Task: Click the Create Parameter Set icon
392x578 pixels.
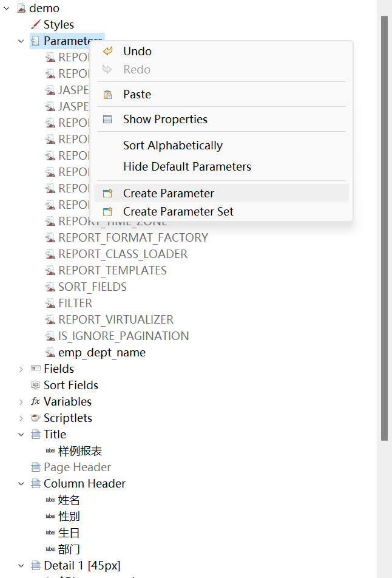Action: tap(107, 212)
